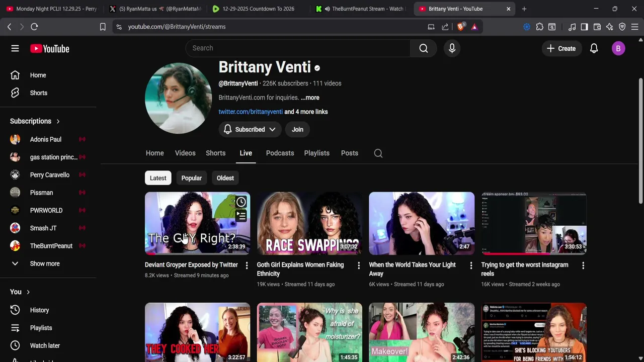The width and height of the screenshot is (644, 362).
Task: Open browser extensions puzzle icon
Action: (539, 27)
